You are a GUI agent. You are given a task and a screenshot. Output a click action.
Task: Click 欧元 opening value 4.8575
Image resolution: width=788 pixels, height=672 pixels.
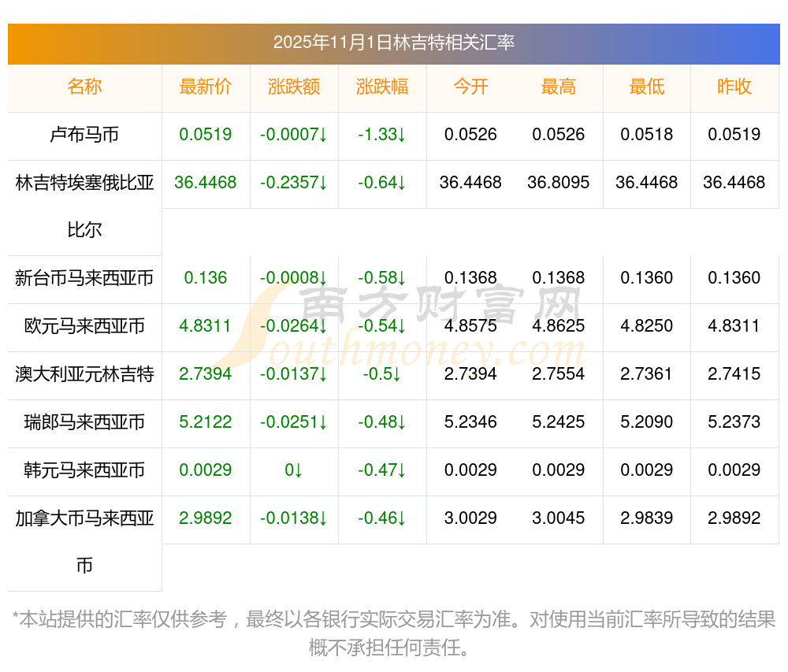(470, 326)
